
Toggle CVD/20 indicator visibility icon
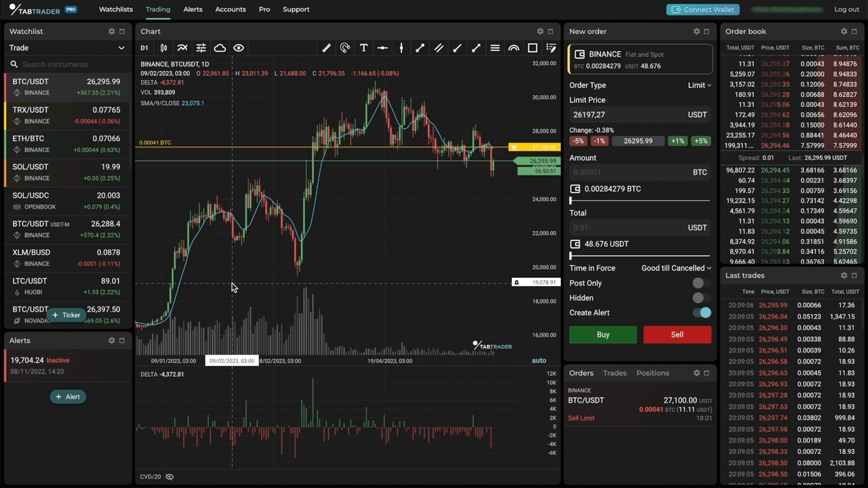click(170, 476)
